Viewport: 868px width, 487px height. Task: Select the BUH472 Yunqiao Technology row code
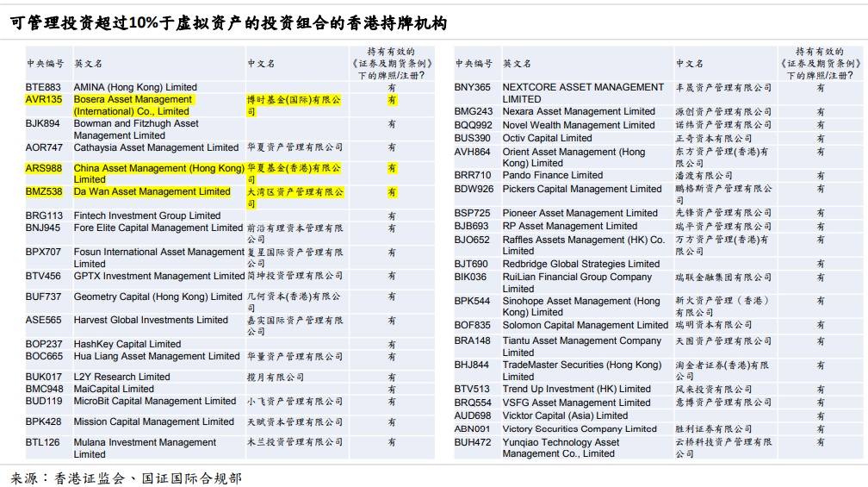(x=473, y=442)
